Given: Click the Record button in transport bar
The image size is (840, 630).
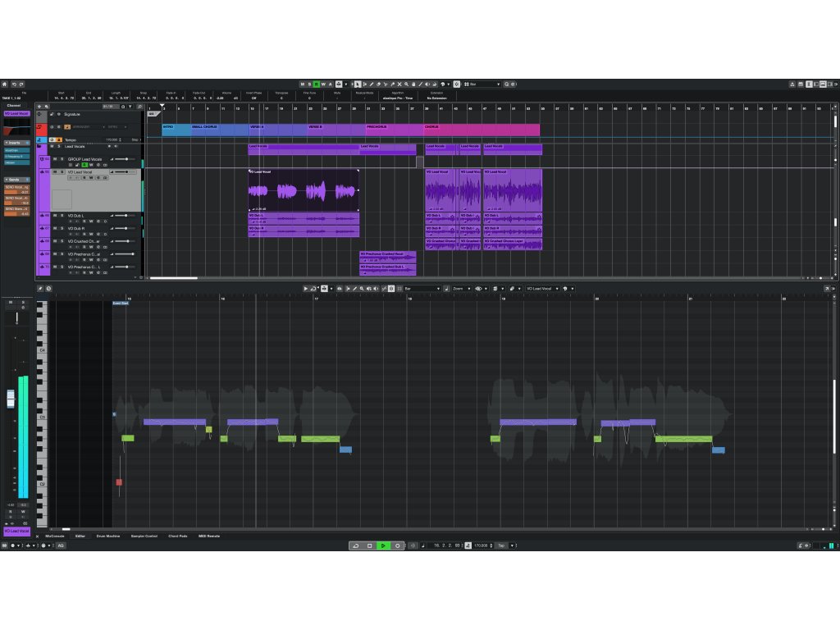Looking at the screenshot, I should pyautogui.click(x=397, y=546).
